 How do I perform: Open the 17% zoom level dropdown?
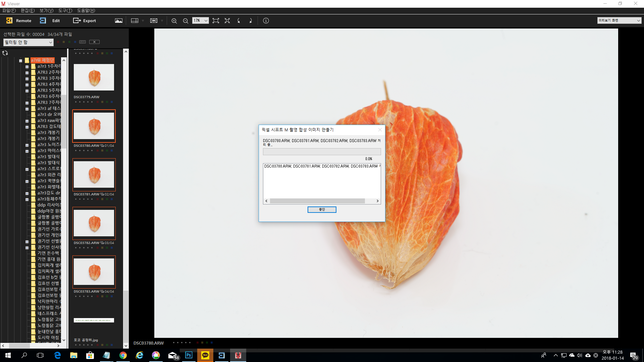click(x=206, y=20)
